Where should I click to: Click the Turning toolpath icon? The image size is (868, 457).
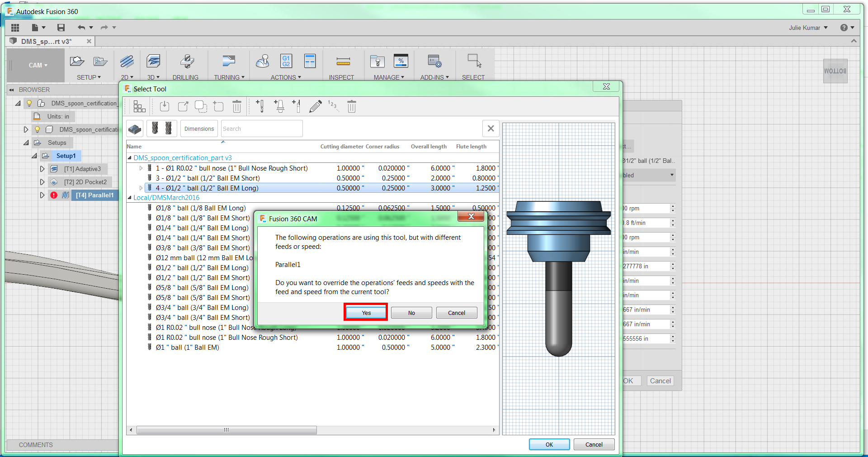[229, 61]
